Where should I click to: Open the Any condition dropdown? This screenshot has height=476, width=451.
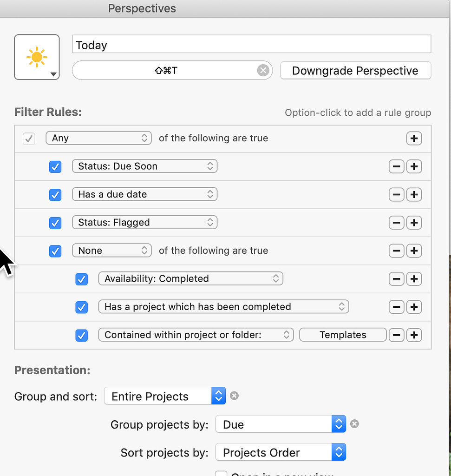(x=98, y=138)
